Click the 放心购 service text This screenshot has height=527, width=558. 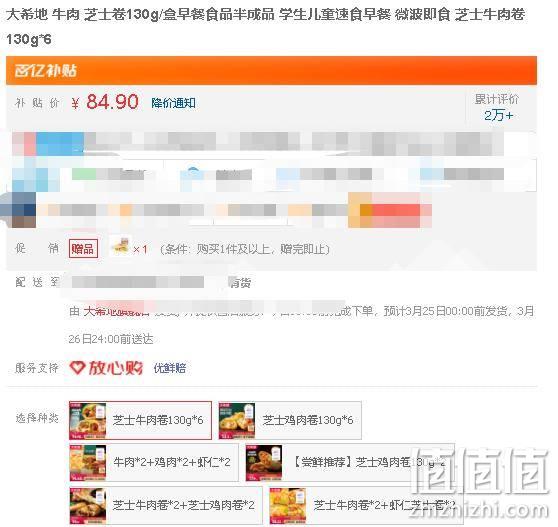pos(116,368)
